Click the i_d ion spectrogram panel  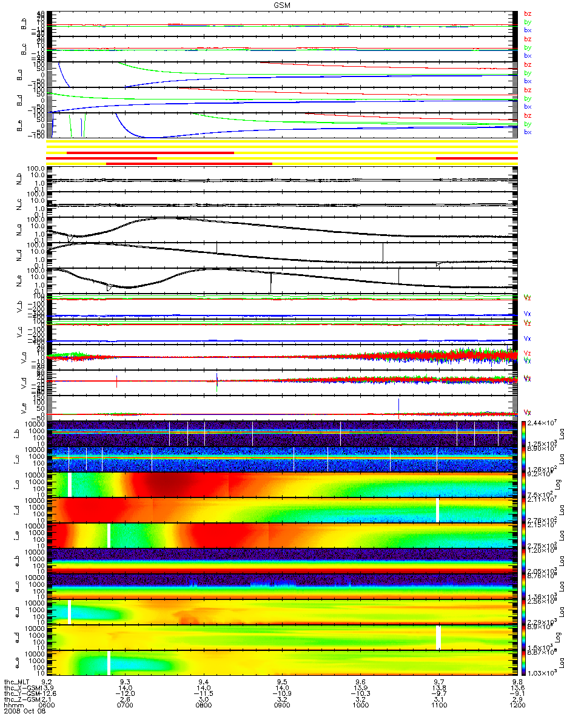(x=281, y=510)
